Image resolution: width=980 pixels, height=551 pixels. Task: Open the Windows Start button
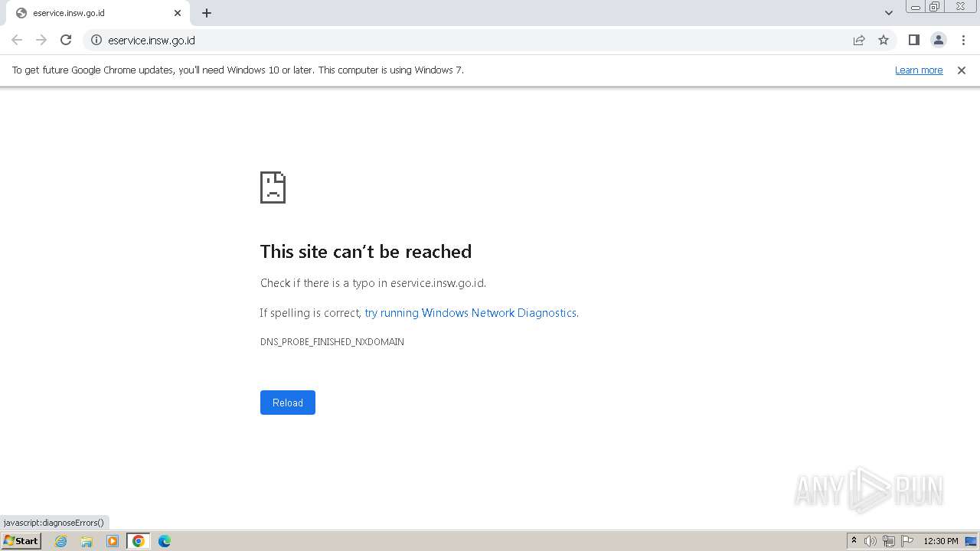21,541
